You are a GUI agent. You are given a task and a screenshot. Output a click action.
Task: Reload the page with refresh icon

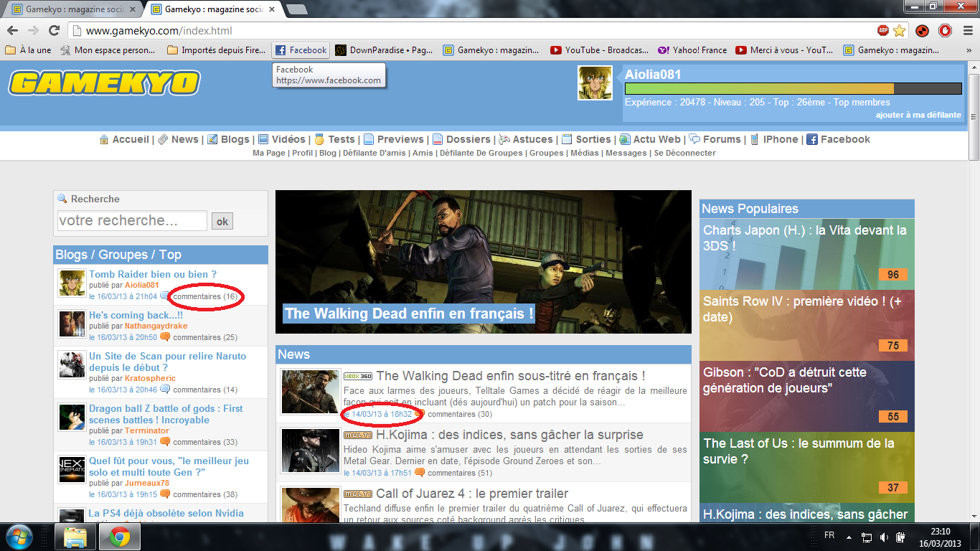(54, 31)
